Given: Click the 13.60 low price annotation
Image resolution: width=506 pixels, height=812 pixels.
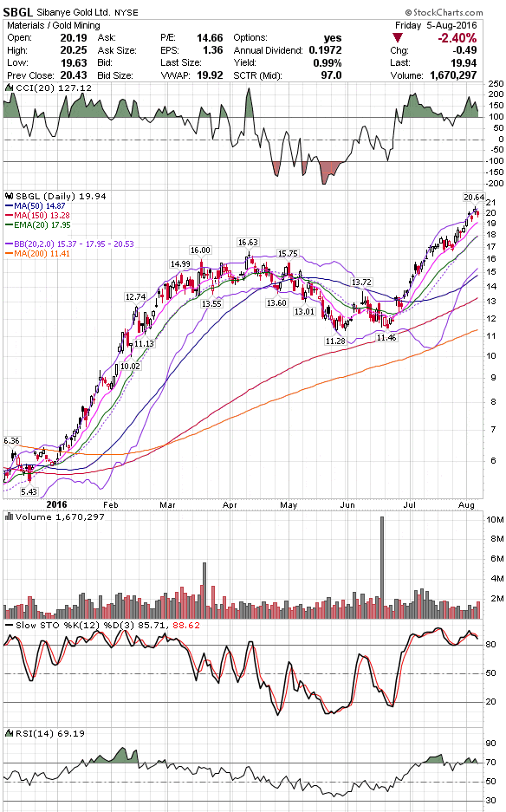Looking at the screenshot, I should 276,303.
